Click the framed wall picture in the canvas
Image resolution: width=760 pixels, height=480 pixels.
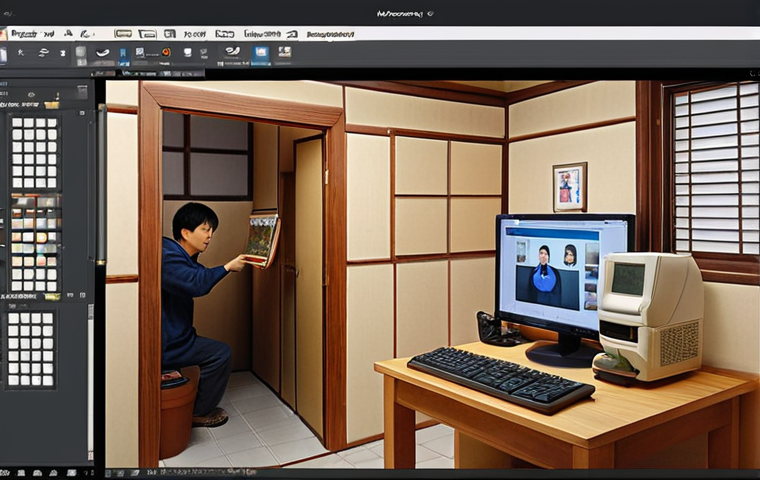pyautogui.click(x=570, y=187)
